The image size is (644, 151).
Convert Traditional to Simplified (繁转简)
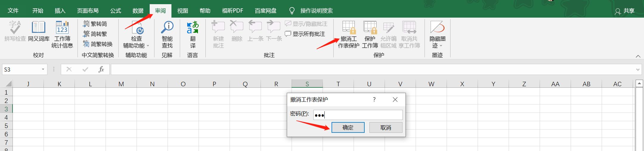click(95, 24)
